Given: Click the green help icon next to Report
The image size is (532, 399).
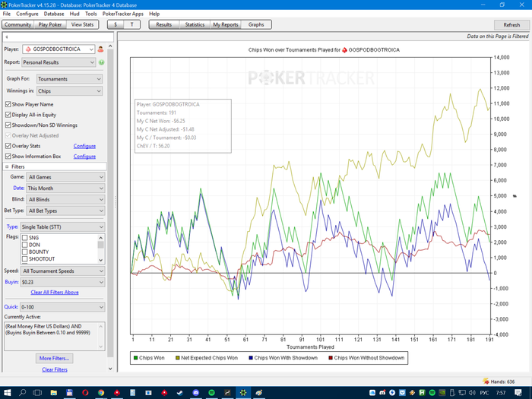Looking at the screenshot, I should pyautogui.click(x=101, y=62).
